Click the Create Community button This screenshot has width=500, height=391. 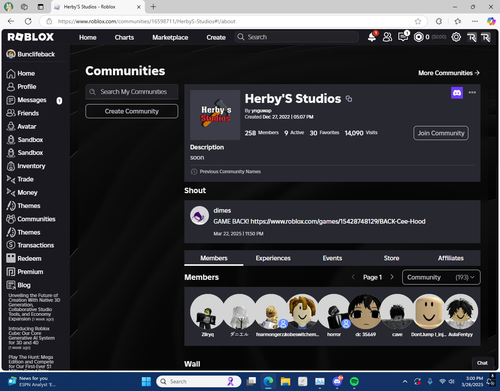click(132, 111)
